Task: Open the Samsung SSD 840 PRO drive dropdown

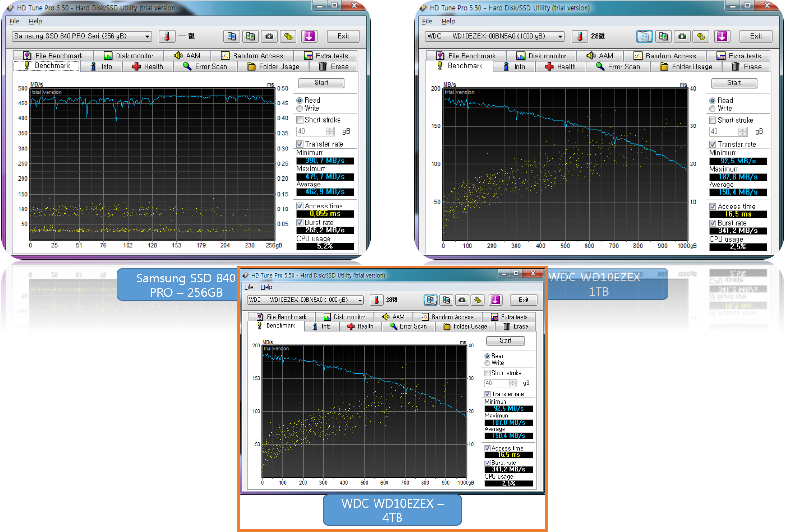Action: (147, 36)
